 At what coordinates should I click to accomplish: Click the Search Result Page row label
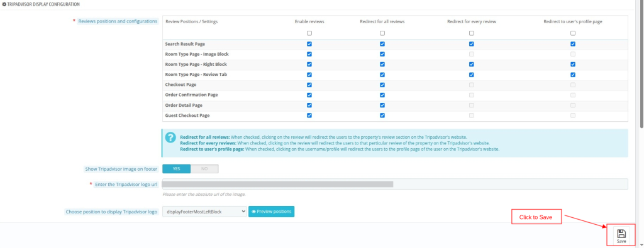coord(185,44)
